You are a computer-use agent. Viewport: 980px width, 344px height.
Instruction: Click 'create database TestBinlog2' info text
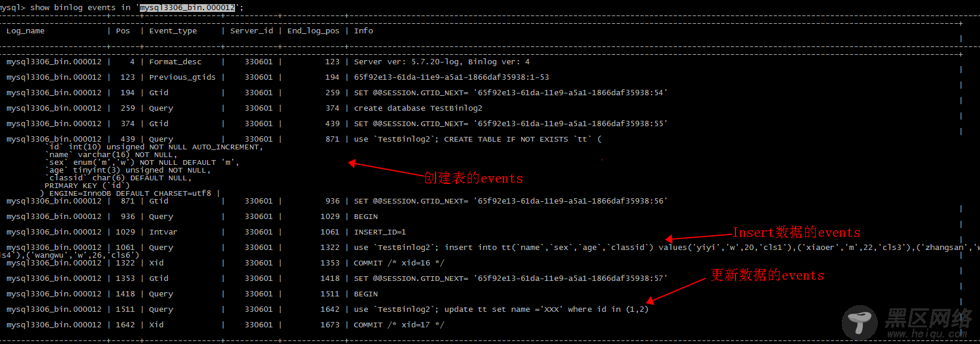click(418, 108)
